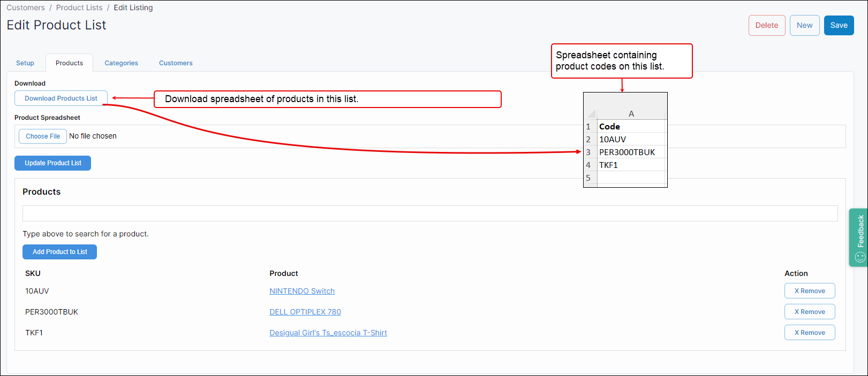Delete this product list
The height and width of the screenshot is (376, 868).
click(766, 25)
